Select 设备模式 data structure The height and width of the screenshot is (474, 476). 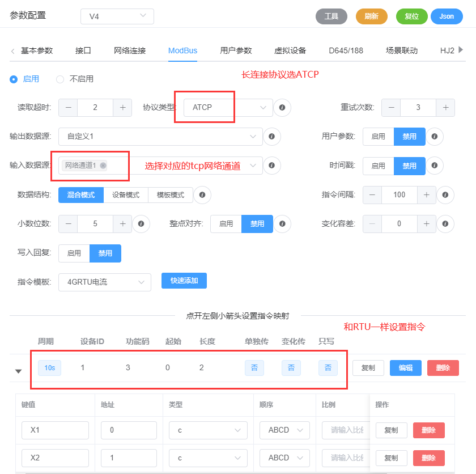pyautogui.click(x=126, y=195)
